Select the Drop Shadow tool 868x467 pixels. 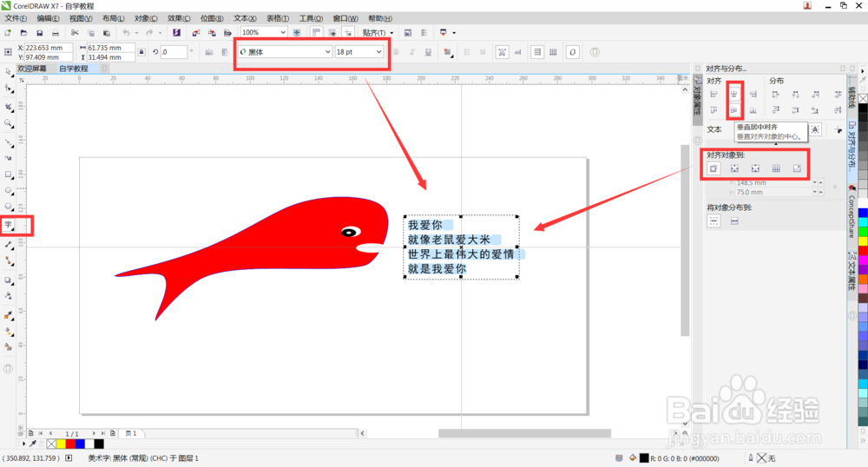coord(9,280)
